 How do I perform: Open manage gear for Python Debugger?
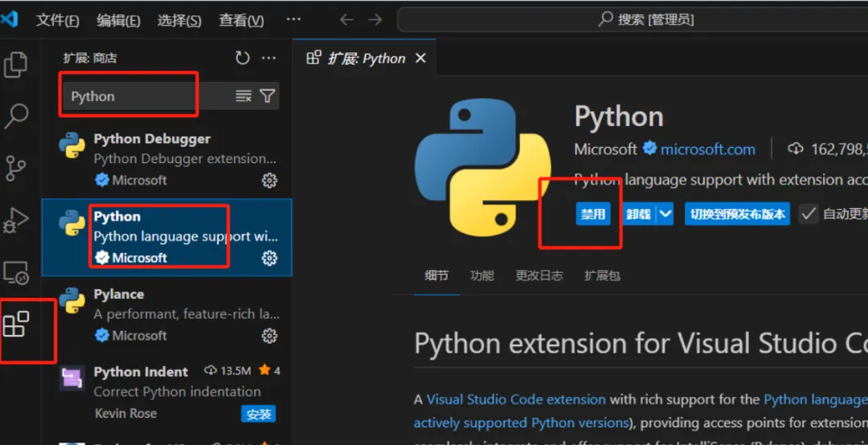click(269, 181)
